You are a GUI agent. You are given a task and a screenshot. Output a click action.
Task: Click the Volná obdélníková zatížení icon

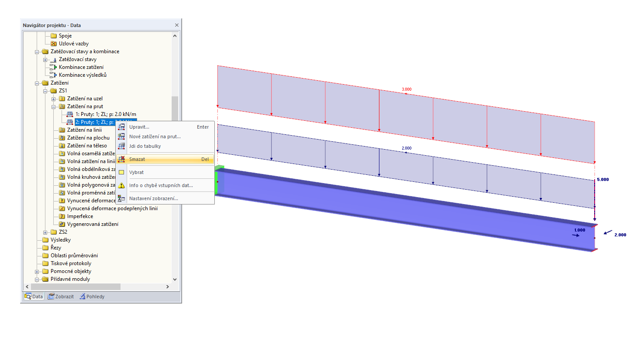(62, 169)
